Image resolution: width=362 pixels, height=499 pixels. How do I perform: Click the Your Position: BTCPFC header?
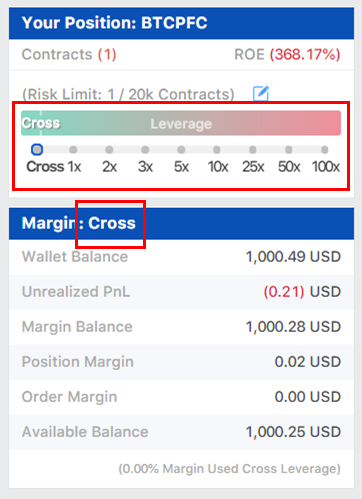pyautogui.click(x=181, y=23)
